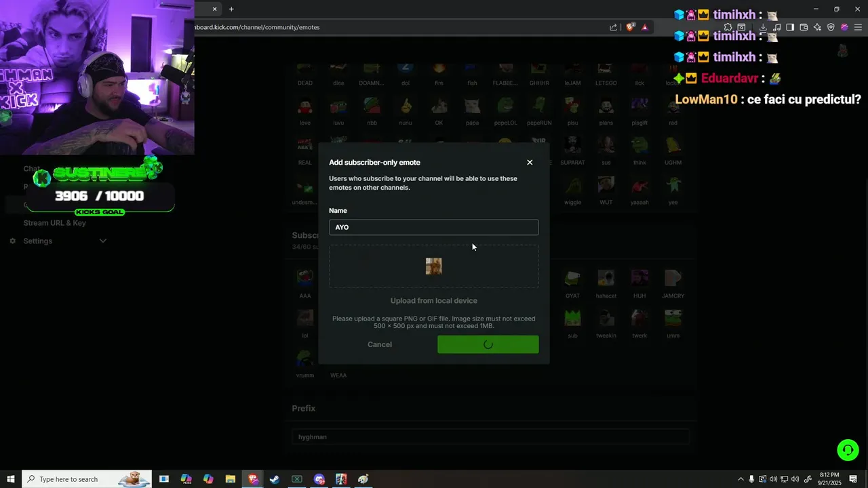Image resolution: width=868 pixels, height=488 pixels.
Task: Open the Leo AI sparkle icon
Action: click(x=817, y=27)
